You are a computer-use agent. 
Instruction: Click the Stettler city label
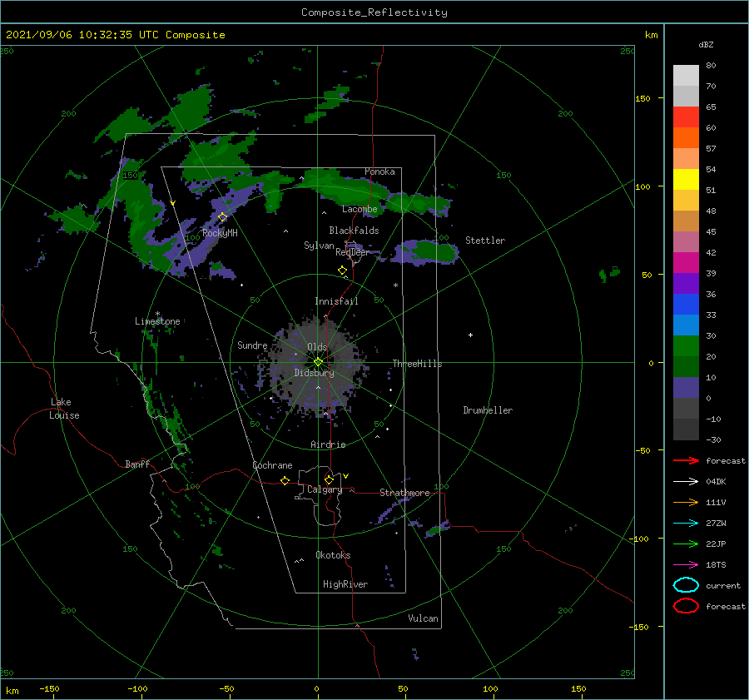[485, 241]
